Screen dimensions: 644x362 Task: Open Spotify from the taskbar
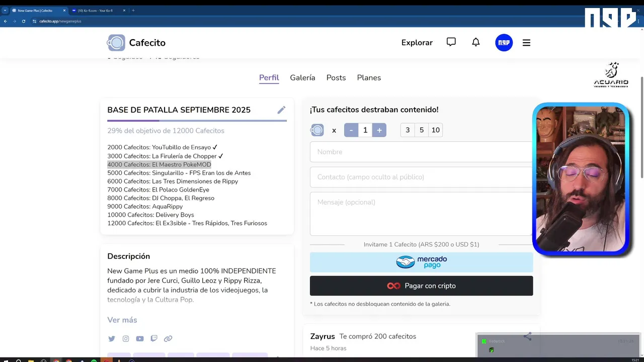pyautogui.click(x=94, y=360)
